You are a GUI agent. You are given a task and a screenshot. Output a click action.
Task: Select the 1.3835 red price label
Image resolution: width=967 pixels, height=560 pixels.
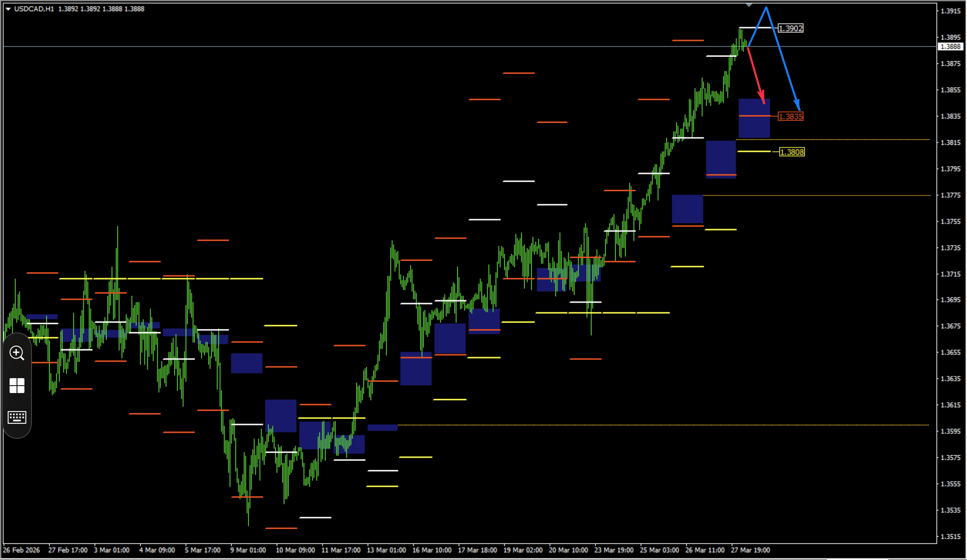click(x=791, y=117)
